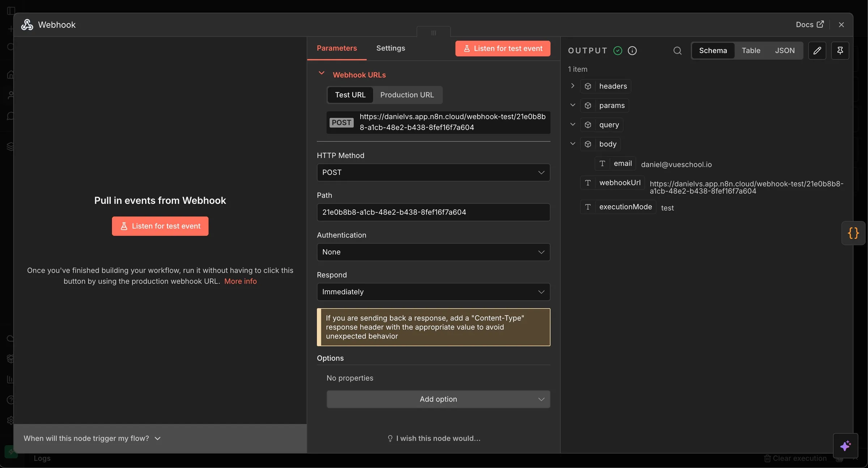Collapse the query schema node
868x468 pixels.
[x=573, y=124]
